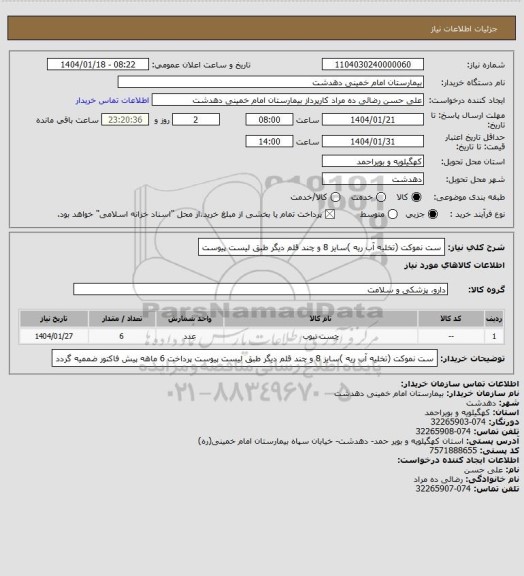
Task: Click the delivery city field دهدشت
Action: click(373, 179)
